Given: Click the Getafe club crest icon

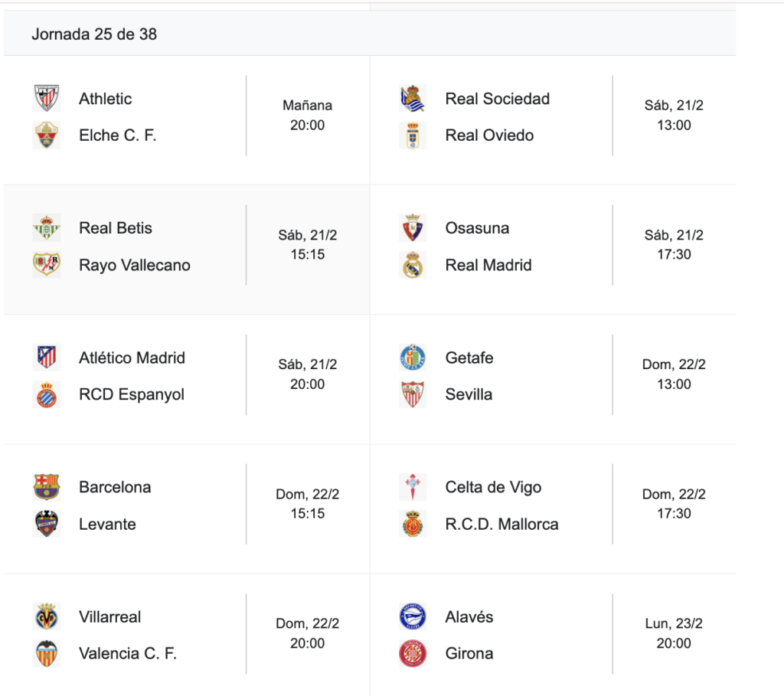Looking at the screenshot, I should [x=413, y=358].
